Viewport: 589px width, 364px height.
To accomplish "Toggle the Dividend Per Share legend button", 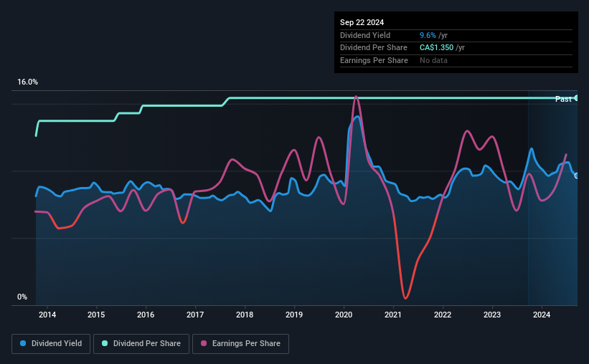I will click(x=141, y=344).
